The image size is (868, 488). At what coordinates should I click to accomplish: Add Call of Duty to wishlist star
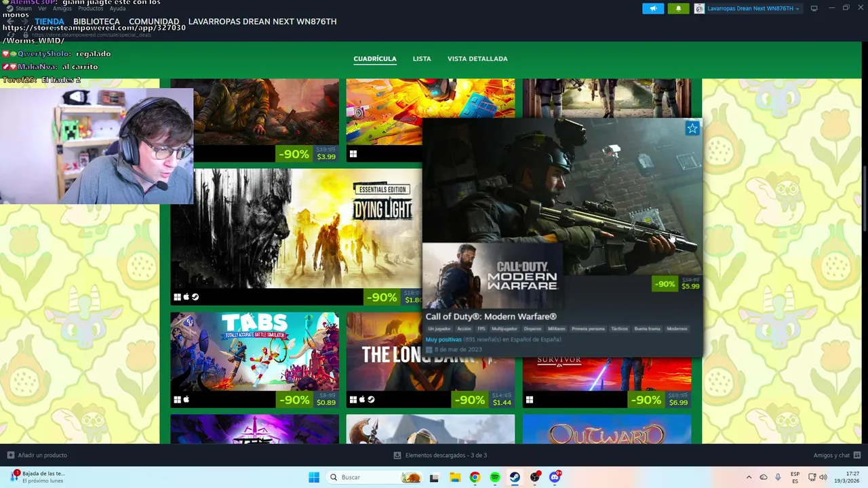pos(692,128)
